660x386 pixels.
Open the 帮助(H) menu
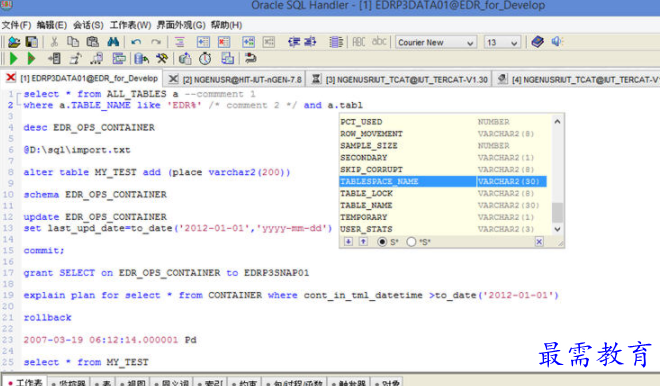coord(226,25)
